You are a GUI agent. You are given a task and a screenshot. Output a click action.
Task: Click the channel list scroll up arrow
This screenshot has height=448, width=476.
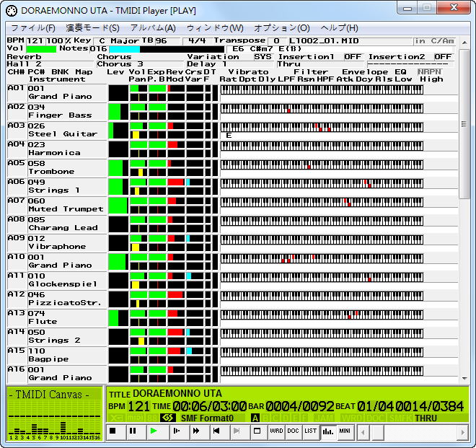click(x=464, y=43)
